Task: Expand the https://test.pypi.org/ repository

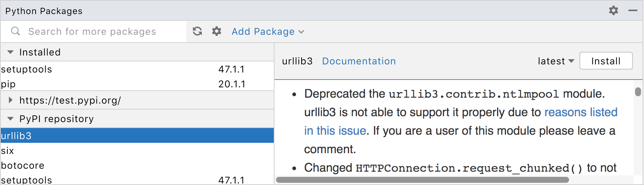Action: point(10,100)
